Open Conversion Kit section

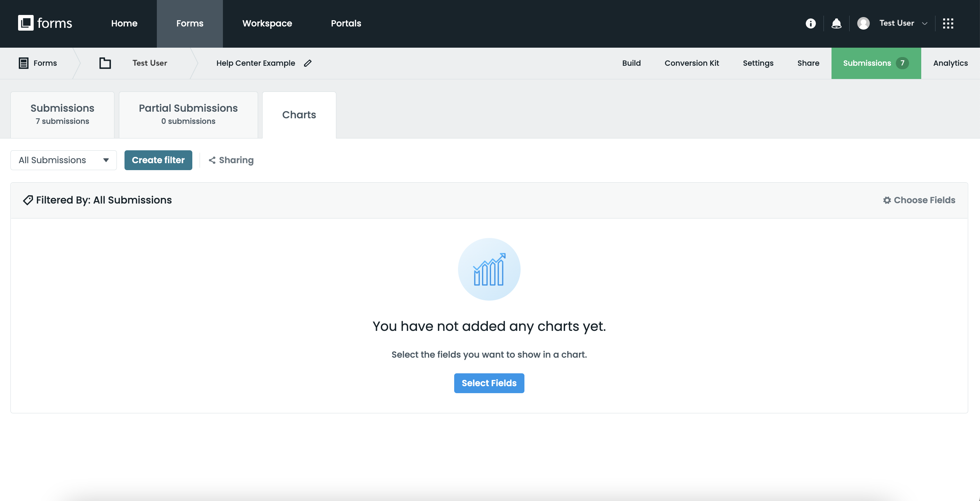691,63
